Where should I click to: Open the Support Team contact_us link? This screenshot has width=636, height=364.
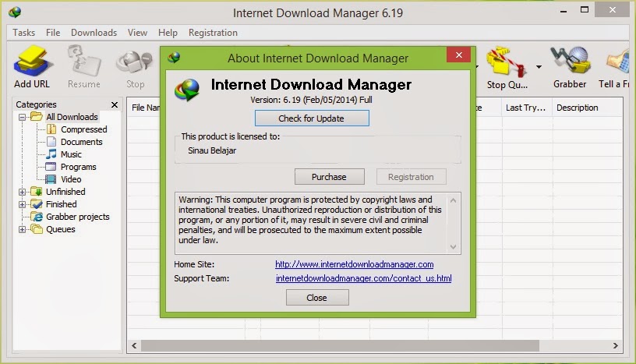[x=363, y=278]
